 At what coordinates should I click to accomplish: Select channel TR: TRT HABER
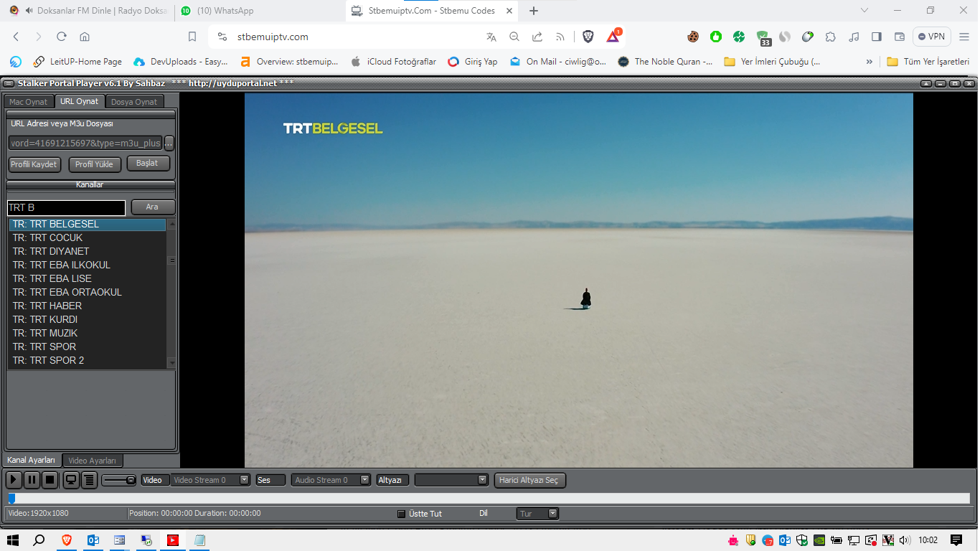click(x=88, y=306)
